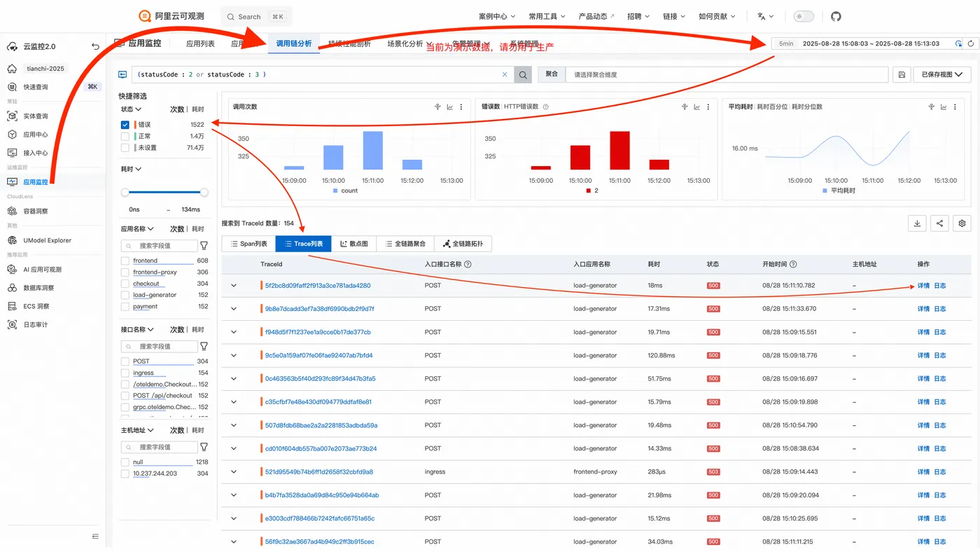Image resolution: width=980 pixels, height=552 pixels.
Task: Open the GitHub icon in the header
Action: click(x=836, y=16)
